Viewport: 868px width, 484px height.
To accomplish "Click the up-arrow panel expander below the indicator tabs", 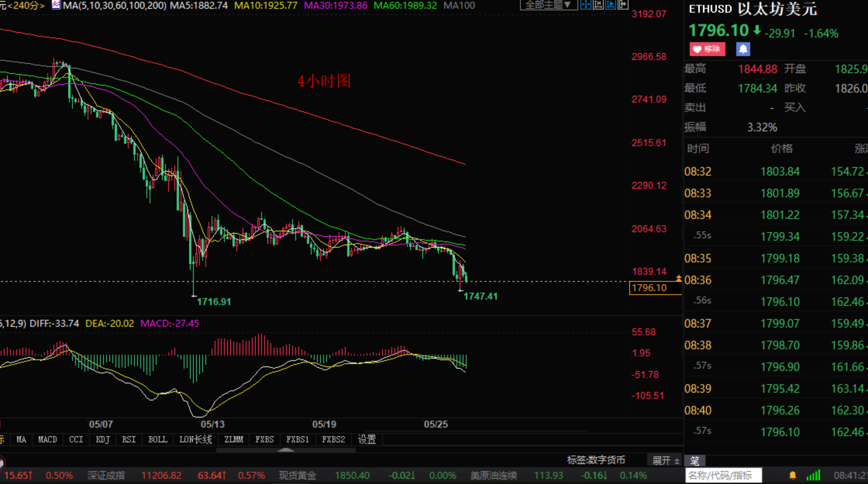I will [286, 450].
